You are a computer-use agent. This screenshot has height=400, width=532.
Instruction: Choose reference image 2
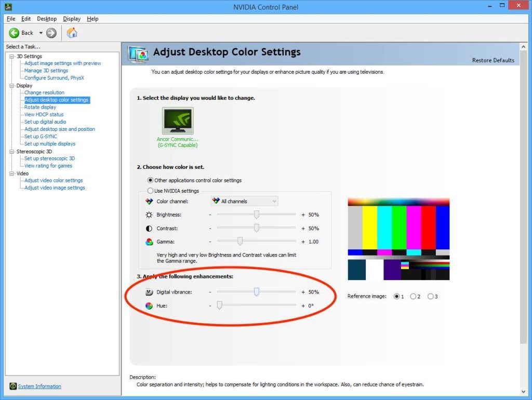(x=413, y=296)
